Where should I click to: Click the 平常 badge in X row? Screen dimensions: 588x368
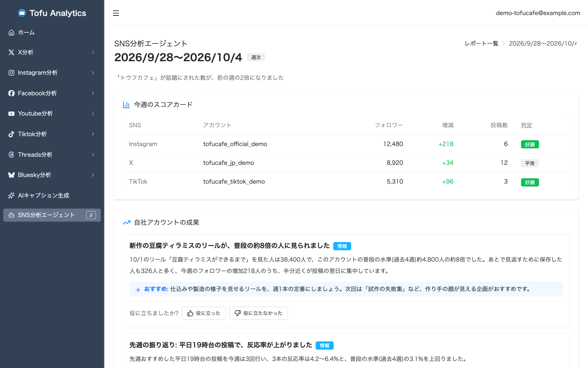(530, 163)
